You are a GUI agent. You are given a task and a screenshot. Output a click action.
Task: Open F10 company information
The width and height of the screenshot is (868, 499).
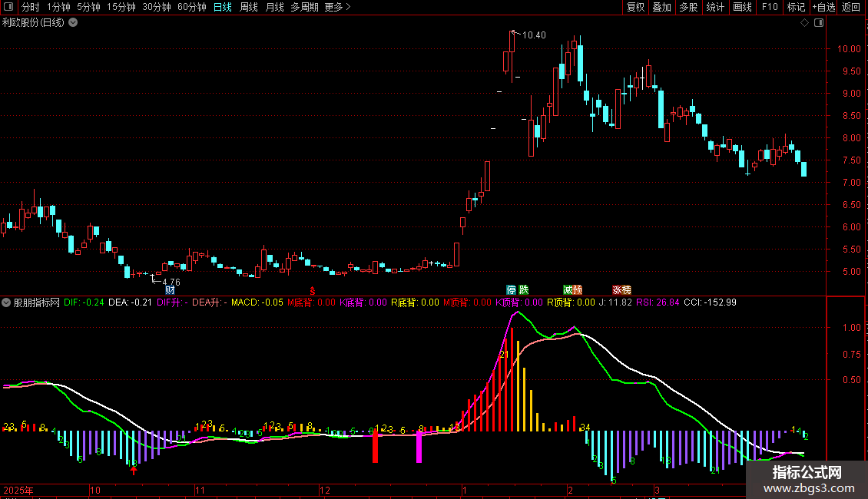pos(770,7)
